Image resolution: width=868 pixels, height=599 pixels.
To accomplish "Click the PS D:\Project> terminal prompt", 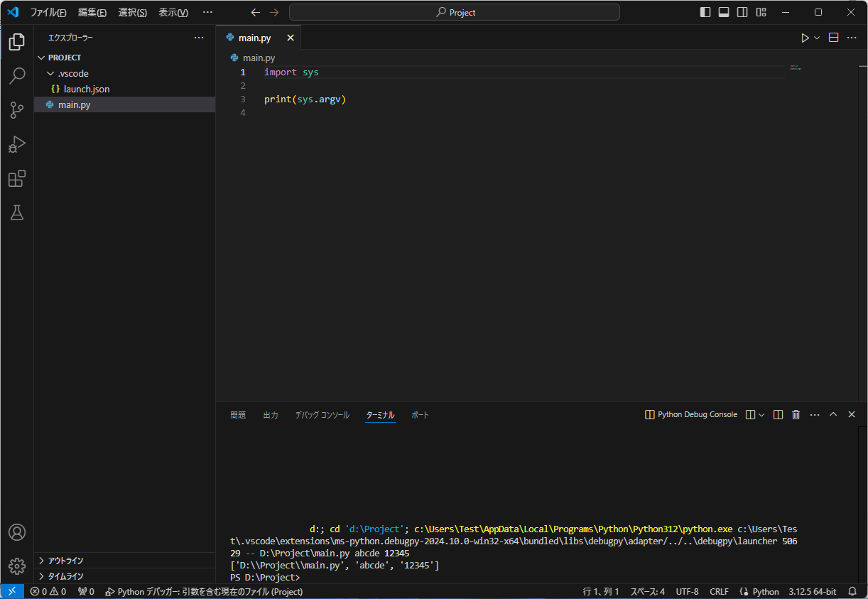I will 265,577.
